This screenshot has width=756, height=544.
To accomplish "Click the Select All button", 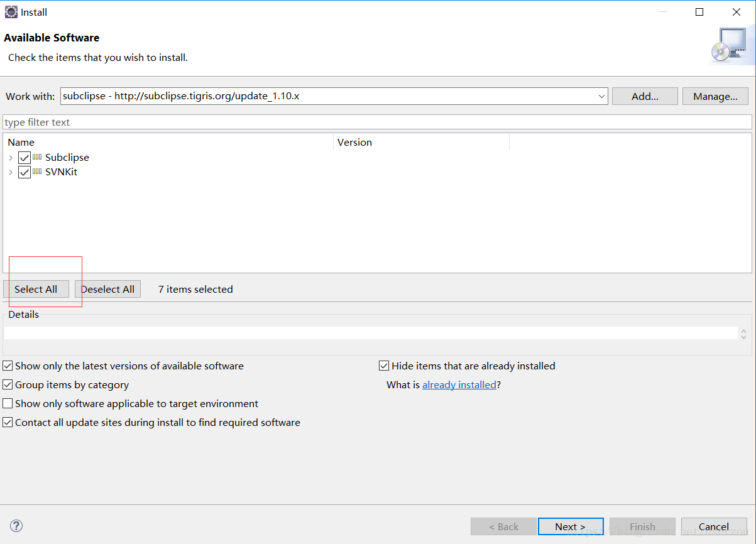I will tap(36, 289).
